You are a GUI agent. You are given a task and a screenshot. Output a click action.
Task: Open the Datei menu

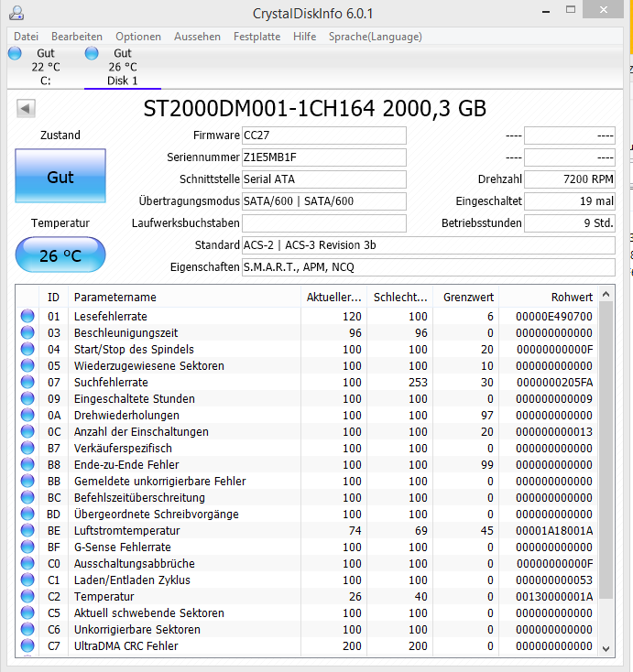(27, 37)
